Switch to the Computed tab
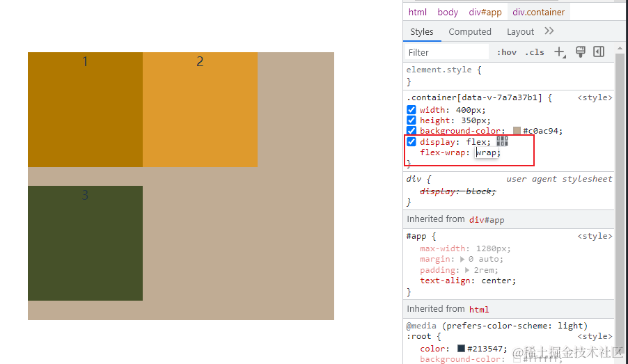628x364 pixels. point(470,31)
